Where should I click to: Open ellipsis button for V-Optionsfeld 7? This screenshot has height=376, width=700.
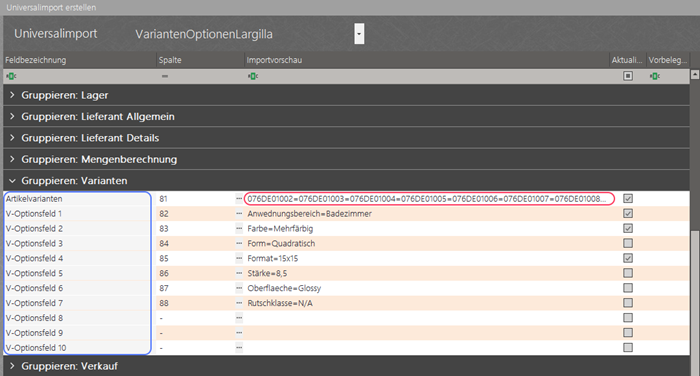click(239, 303)
